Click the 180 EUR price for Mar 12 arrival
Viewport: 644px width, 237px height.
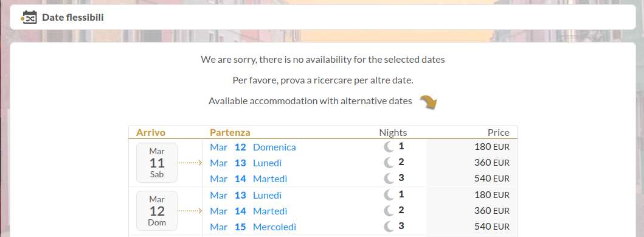492,194
